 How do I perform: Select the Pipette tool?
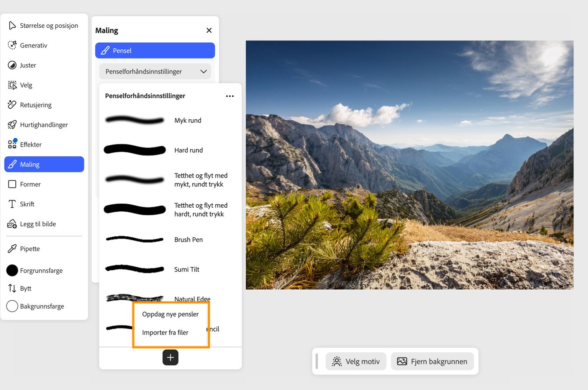(29, 248)
